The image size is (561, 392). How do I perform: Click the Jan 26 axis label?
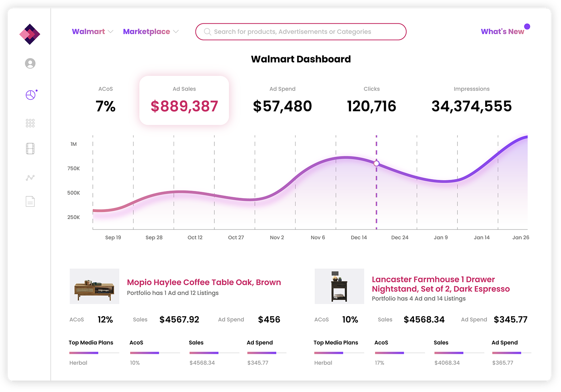[x=521, y=237]
